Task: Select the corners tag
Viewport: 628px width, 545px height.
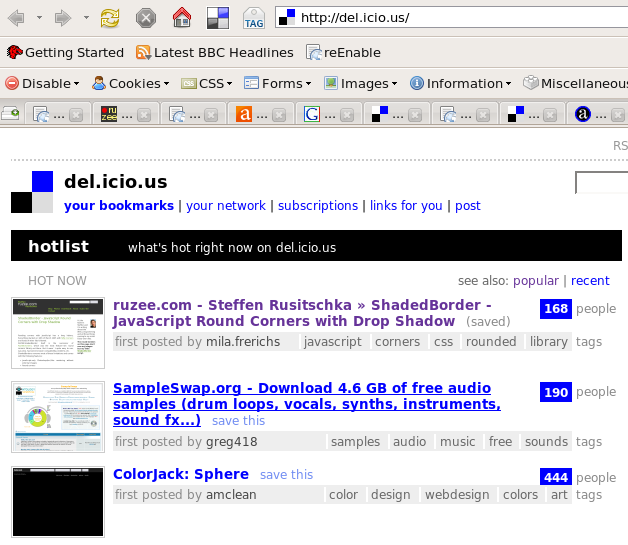Action: click(x=398, y=342)
